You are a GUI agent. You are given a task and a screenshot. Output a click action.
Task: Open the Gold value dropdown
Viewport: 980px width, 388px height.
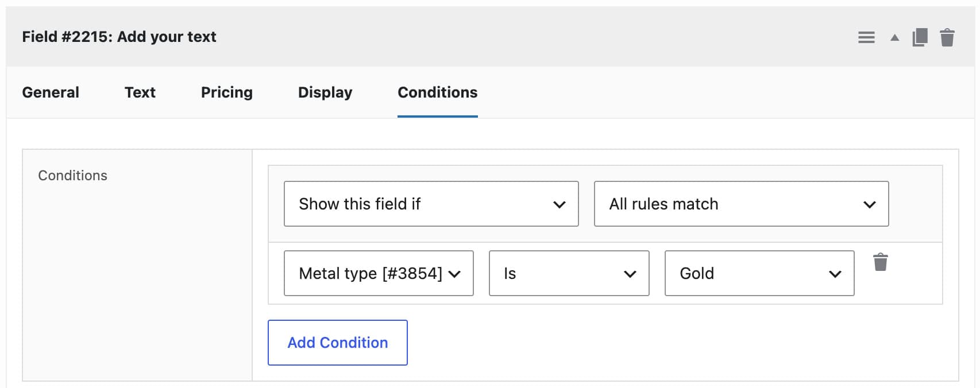click(x=759, y=273)
